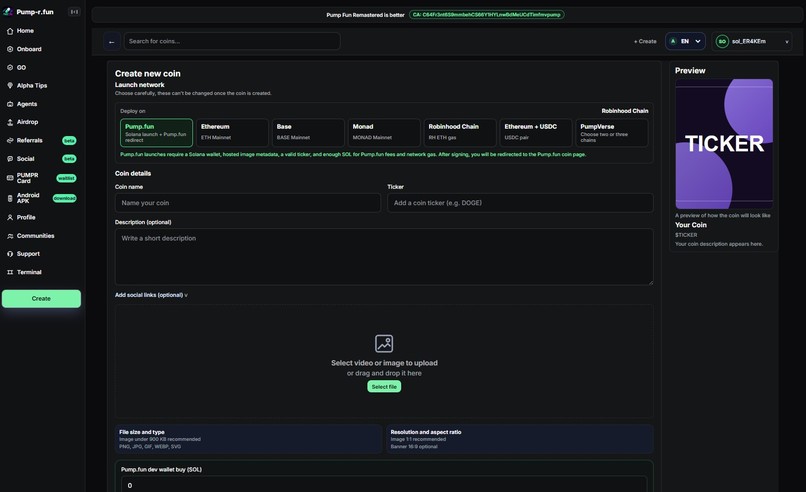
Task: Click the Communities group icon
Action: pyautogui.click(x=10, y=236)
